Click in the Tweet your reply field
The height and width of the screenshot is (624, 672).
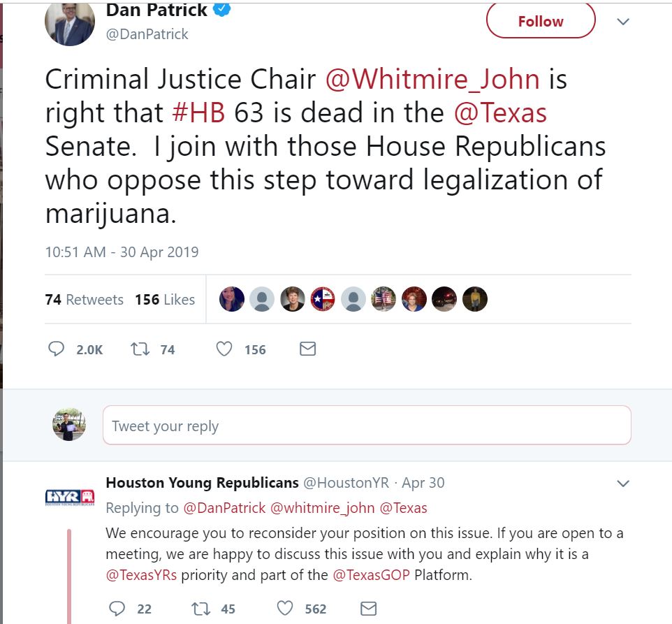coord(367,425)
